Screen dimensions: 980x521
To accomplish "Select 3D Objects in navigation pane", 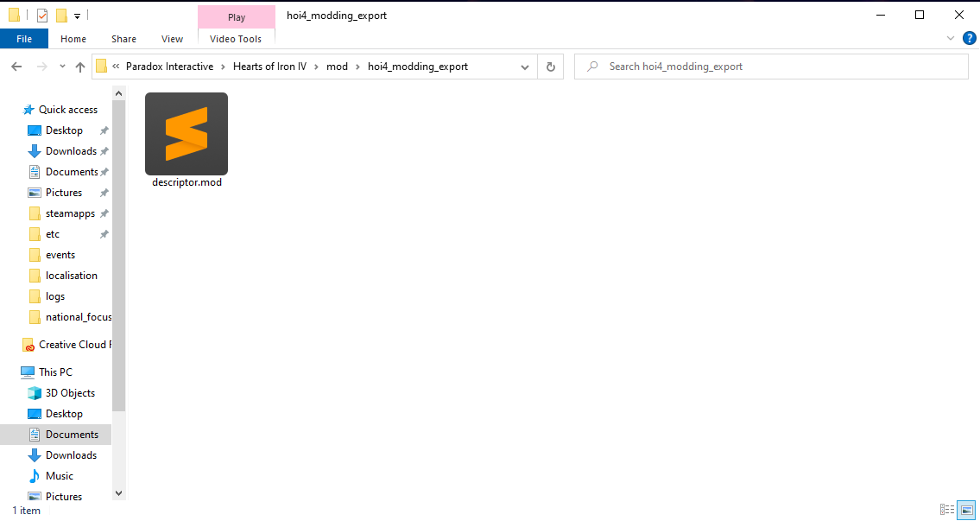I will [x=70, y=393].
